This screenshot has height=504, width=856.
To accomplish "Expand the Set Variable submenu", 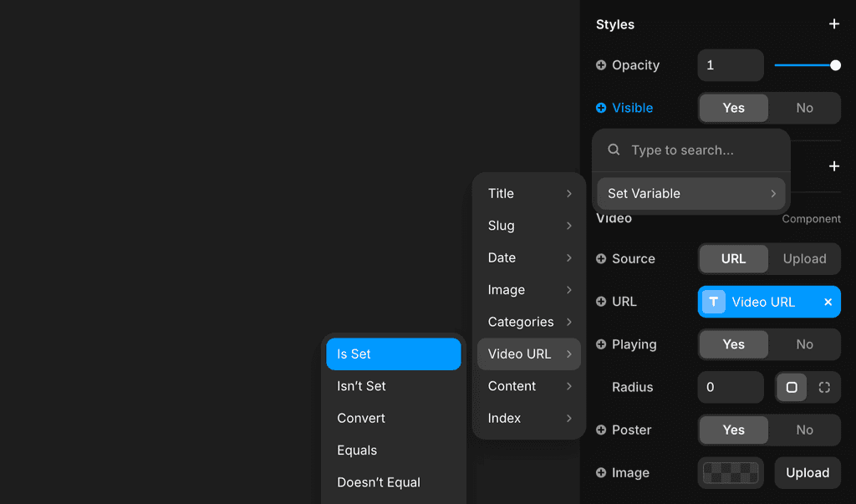I will coord(690,193).
